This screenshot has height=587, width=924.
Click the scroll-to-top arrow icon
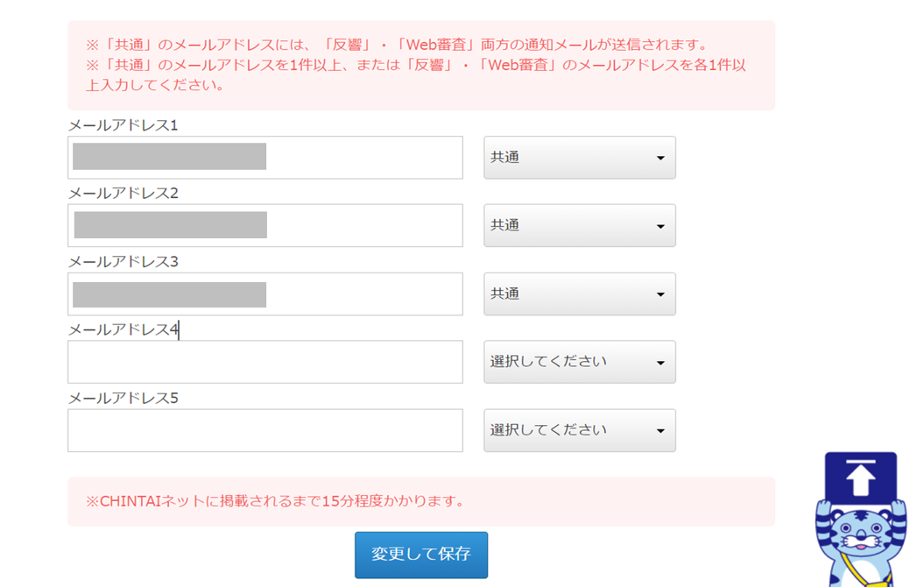coord(860,478)
